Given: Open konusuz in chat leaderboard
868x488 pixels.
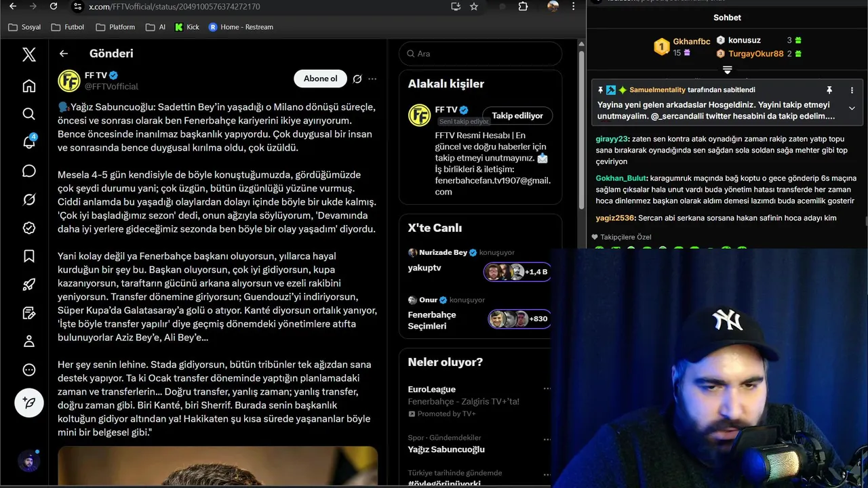Looking at the screenshot, I should coord(744,41).
